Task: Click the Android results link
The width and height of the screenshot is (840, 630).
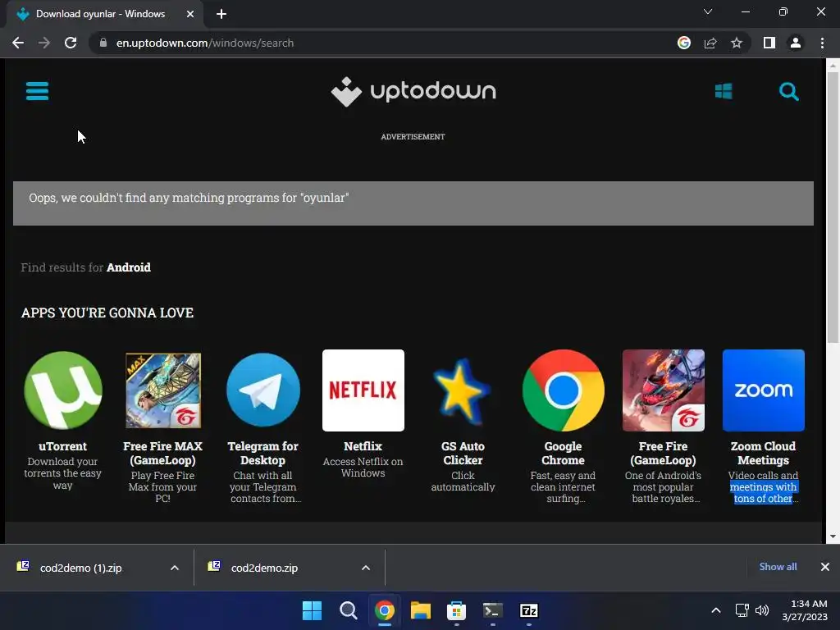Action: click(x=129, y=267)
